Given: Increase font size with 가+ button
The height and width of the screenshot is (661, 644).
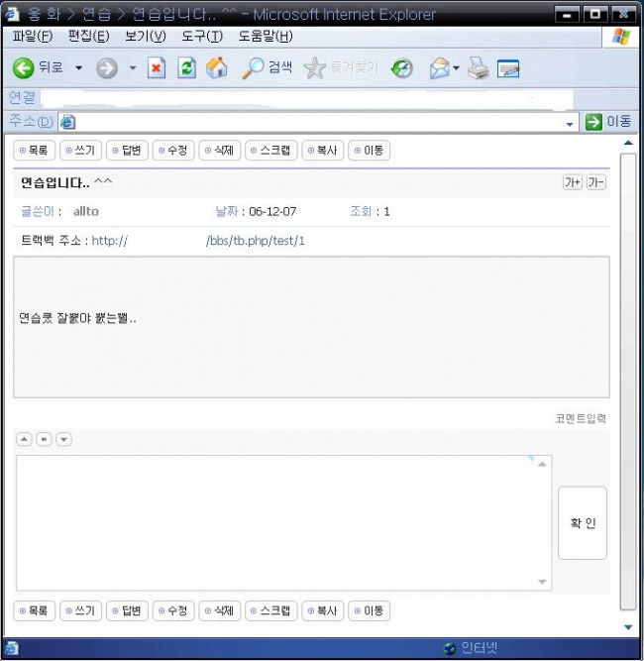Looking at the screenshot, I should click(573, 182).
